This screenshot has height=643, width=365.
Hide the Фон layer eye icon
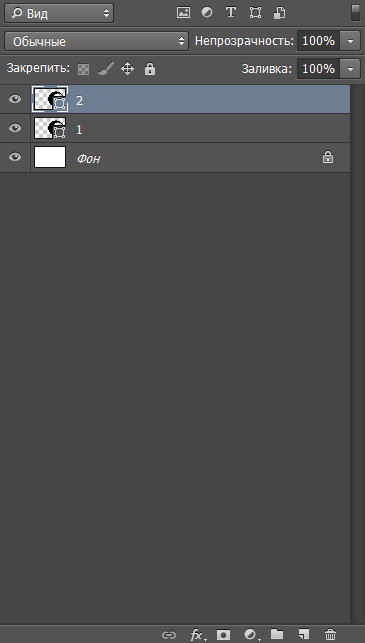15,157
